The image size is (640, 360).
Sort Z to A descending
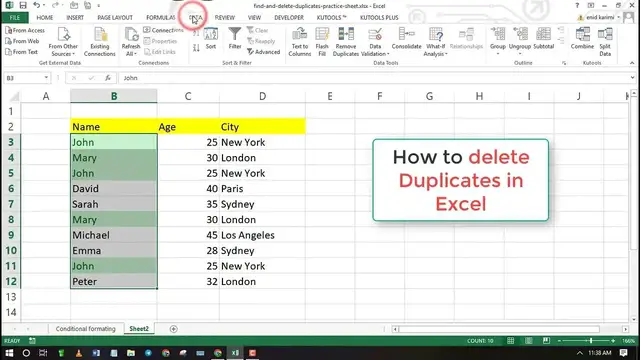(196, 48)
